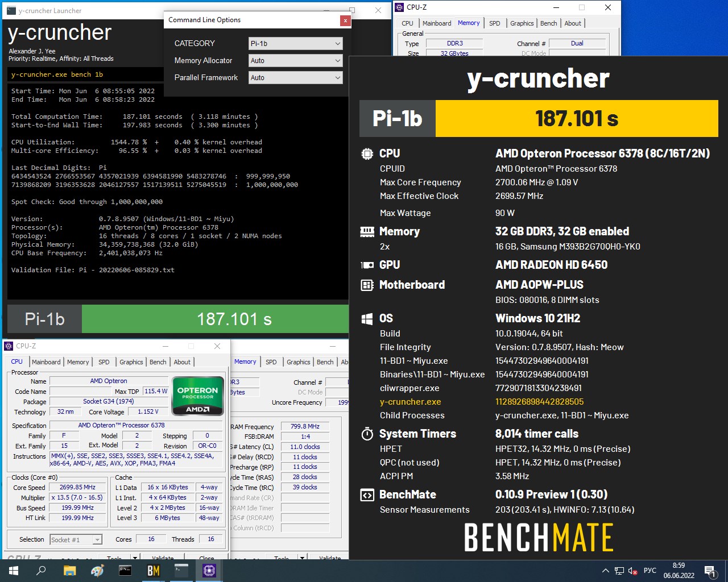Click the DRAM Frequency 799.8 MHz value
Viewport: 728px width, 582px height.
tap(305, 426)
